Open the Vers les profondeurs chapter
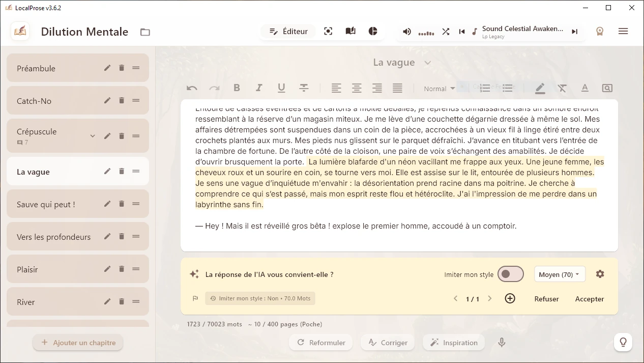The width and height of the screenshot is (644, 363). (x=78, y=237)
